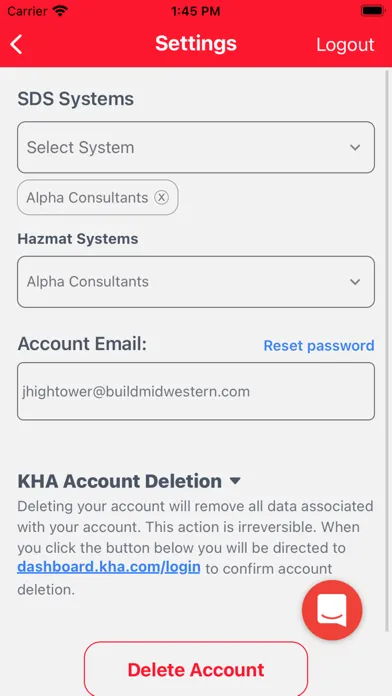Click the 1:45 PM clock in status bar

196,11
